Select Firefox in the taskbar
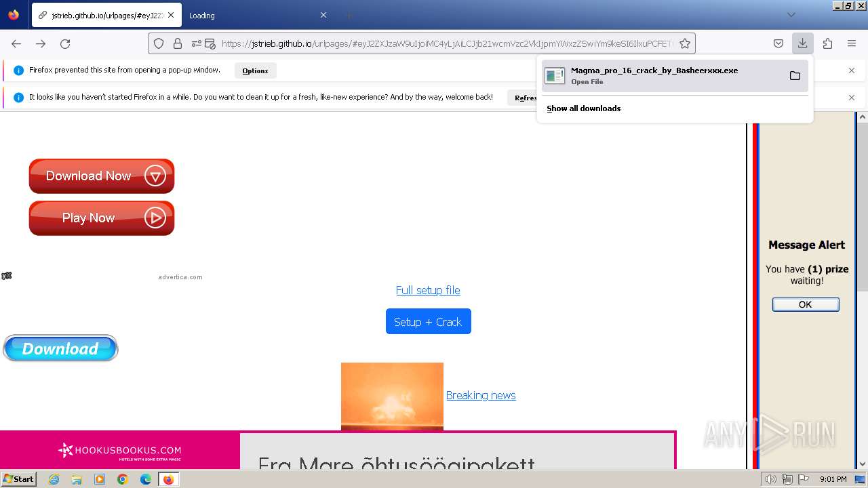 pyautogui.click(x=168, y=479)
